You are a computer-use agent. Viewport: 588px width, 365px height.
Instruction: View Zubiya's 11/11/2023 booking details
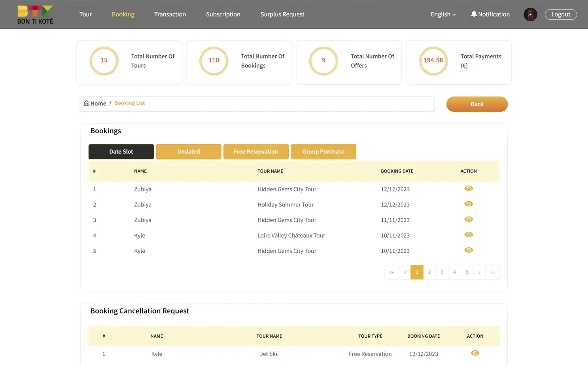[x=469, y=219]
